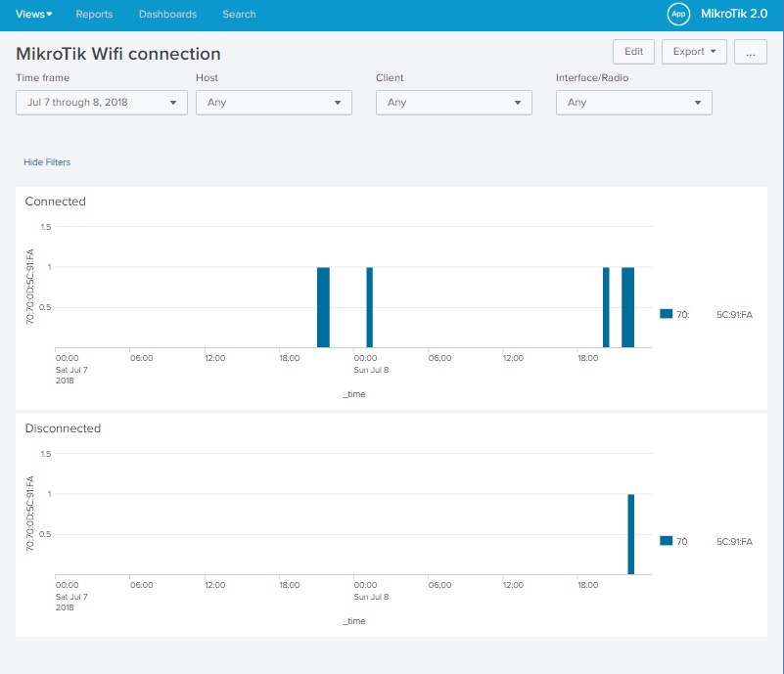
Task: Click the bar after Sun Jul 8 00:00 in Connected chart
Action: (x=370, y=307)
